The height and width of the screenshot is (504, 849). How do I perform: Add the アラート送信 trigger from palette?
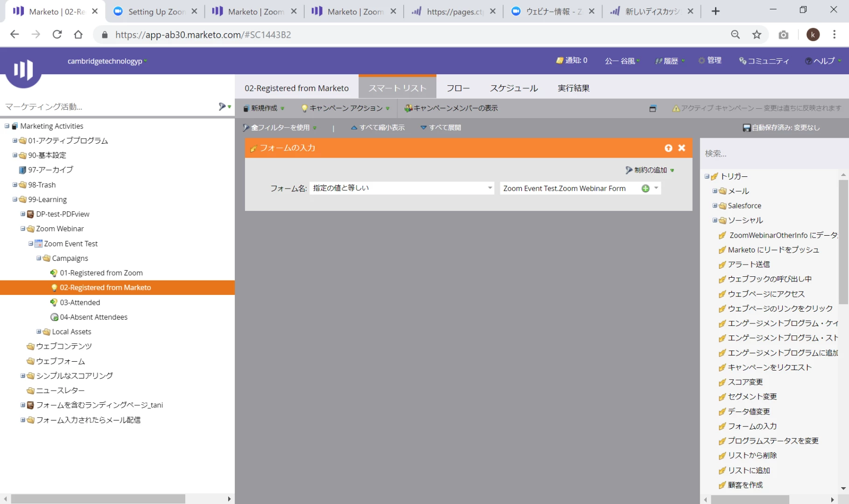tap(749, 265)
